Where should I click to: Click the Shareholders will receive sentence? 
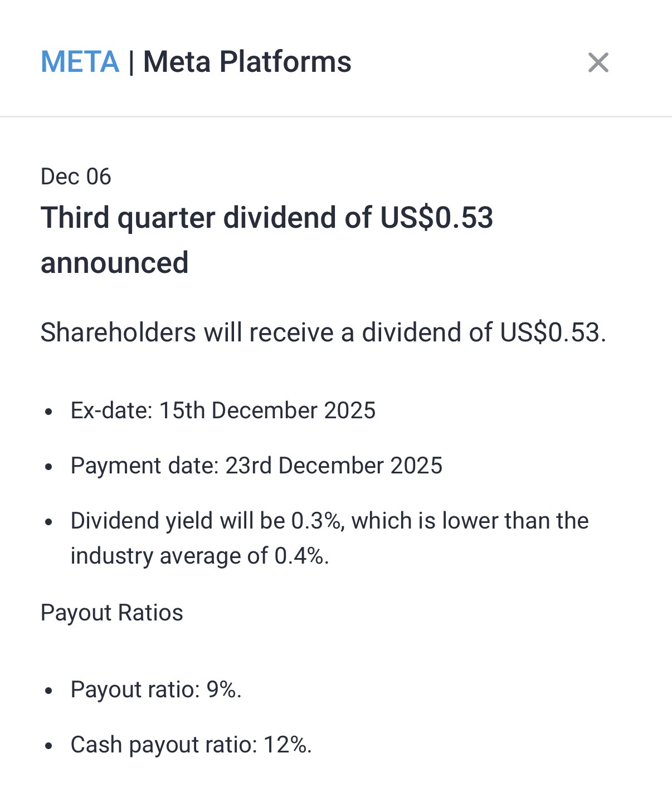pyautogui.click(x=323, y=333)
